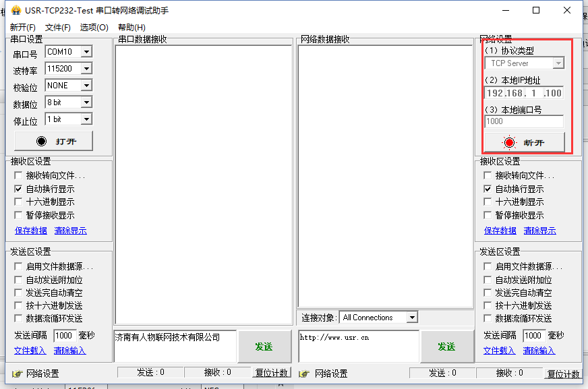The width and height of the screenshot is (588, 389).
Task: Open the 选项(O) menu
Action: coord(94,28)
